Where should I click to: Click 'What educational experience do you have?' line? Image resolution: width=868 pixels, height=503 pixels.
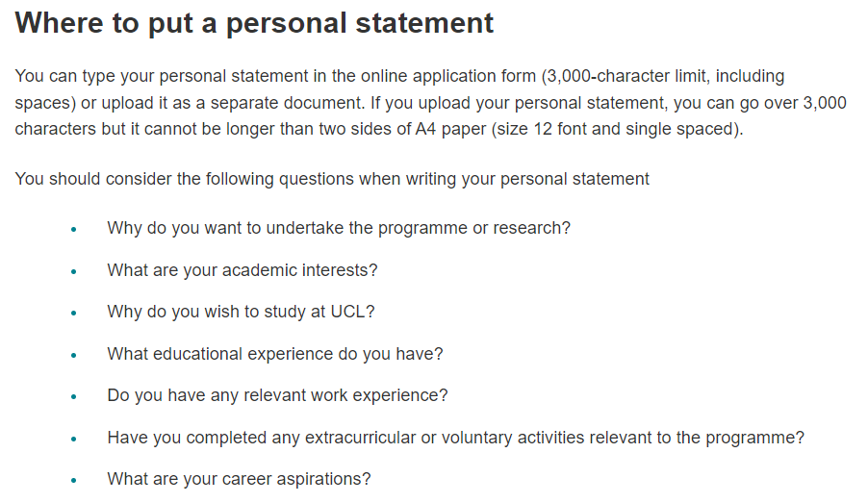[275, 354]
